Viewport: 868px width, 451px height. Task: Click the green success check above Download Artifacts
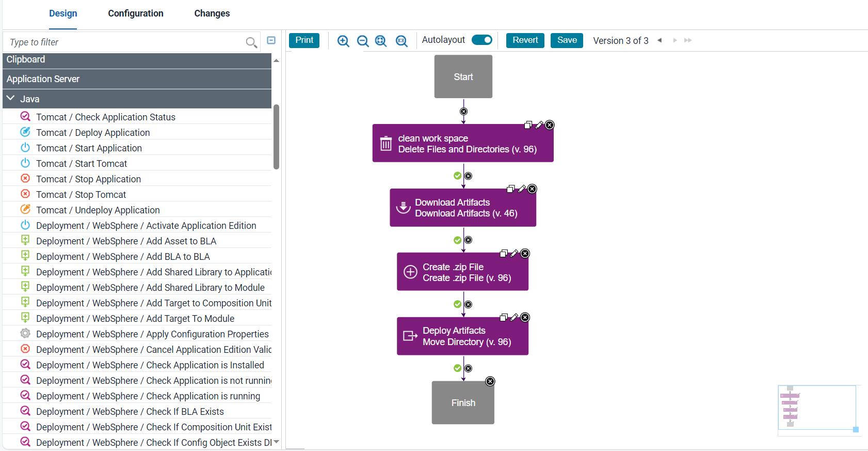coord(457,176)
